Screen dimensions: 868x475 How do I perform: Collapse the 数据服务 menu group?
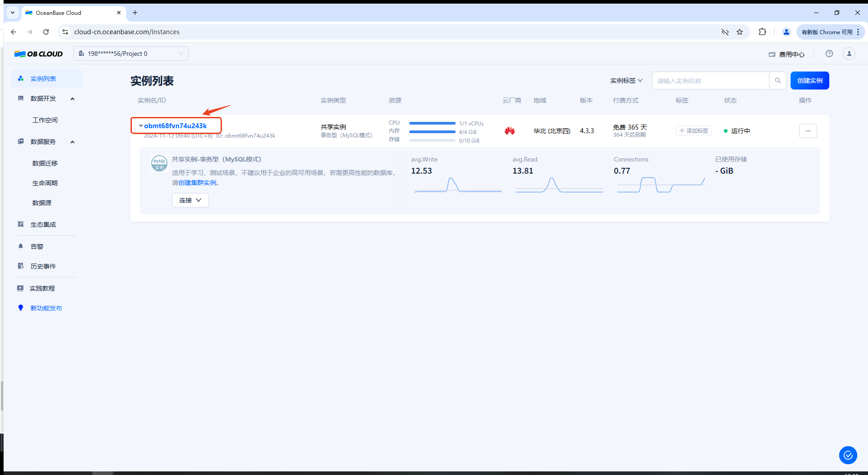click(72, 142)
